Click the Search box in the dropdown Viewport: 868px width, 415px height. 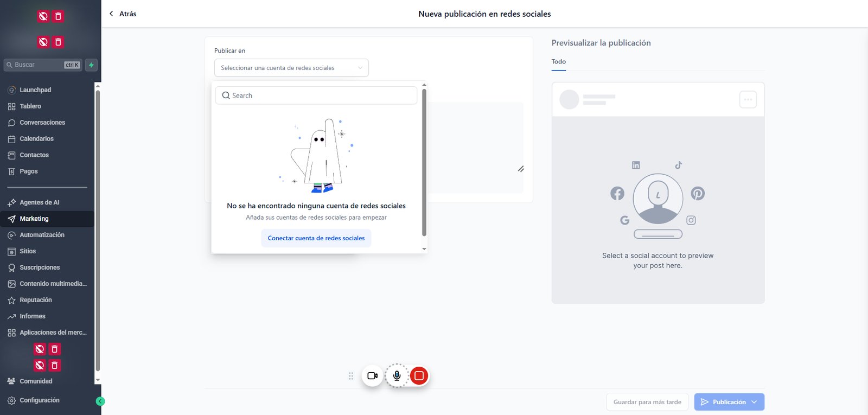[316, 95]
